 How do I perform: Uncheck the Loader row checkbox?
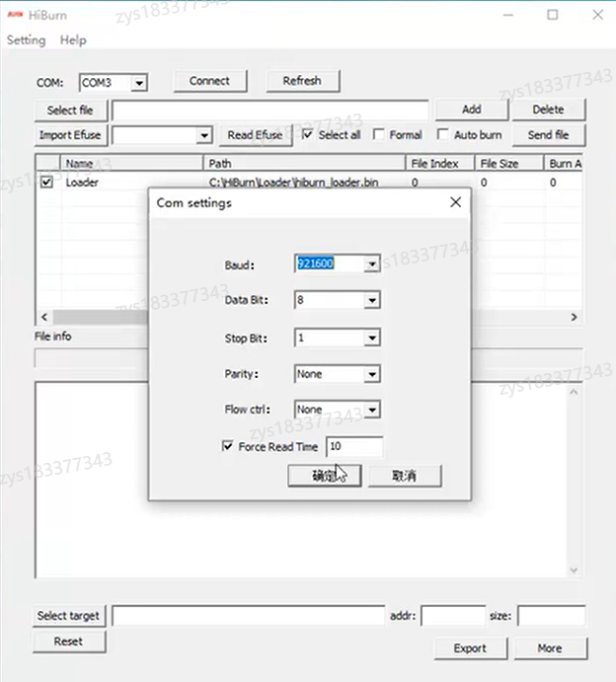[46, 183]
